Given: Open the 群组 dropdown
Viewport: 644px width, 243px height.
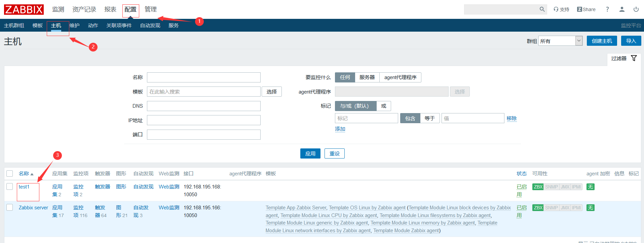Looking at the screenshot, I should coord(560,41).
